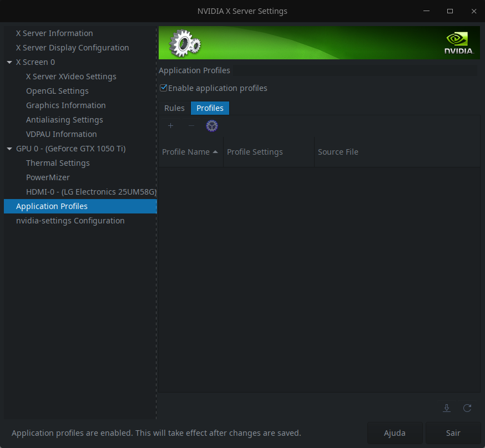Viewport: 485px width, 448px height.
Task: Select HDMI-0 LG Electronics 25UM58G display
Action: (x=91, y=192)
